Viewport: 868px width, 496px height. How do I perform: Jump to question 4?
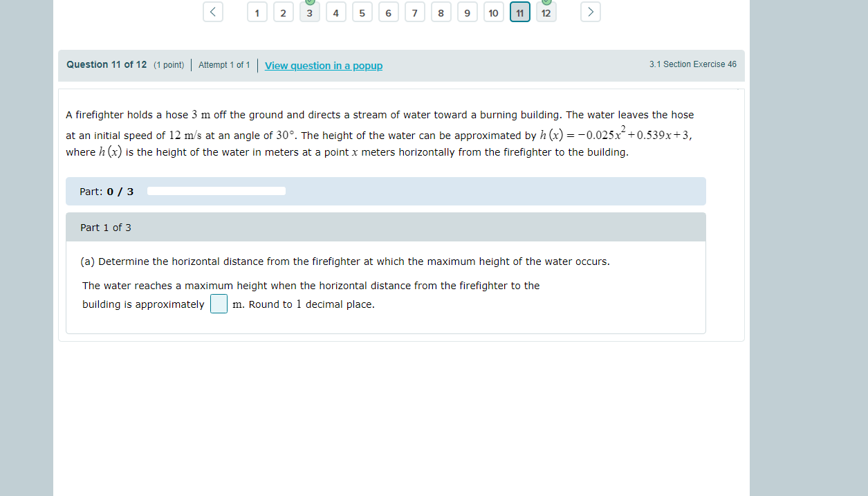pyautogui.click(x=336, y=12)
